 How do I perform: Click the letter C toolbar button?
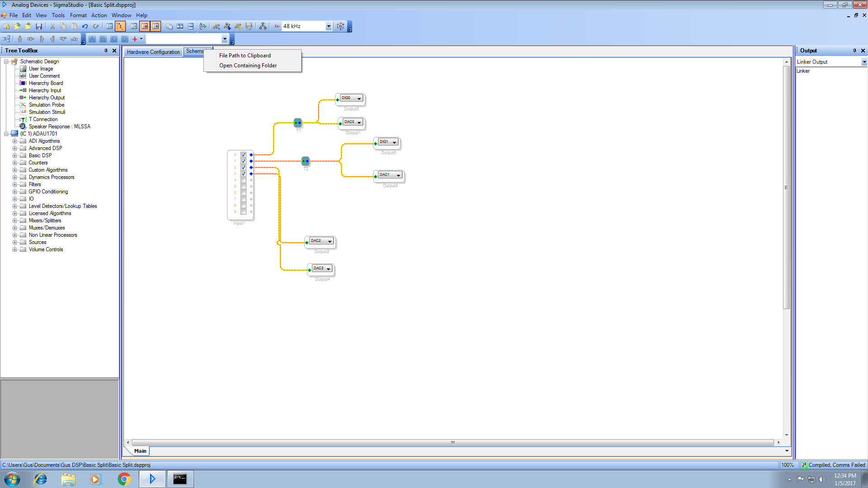click(x=114, y=39)
